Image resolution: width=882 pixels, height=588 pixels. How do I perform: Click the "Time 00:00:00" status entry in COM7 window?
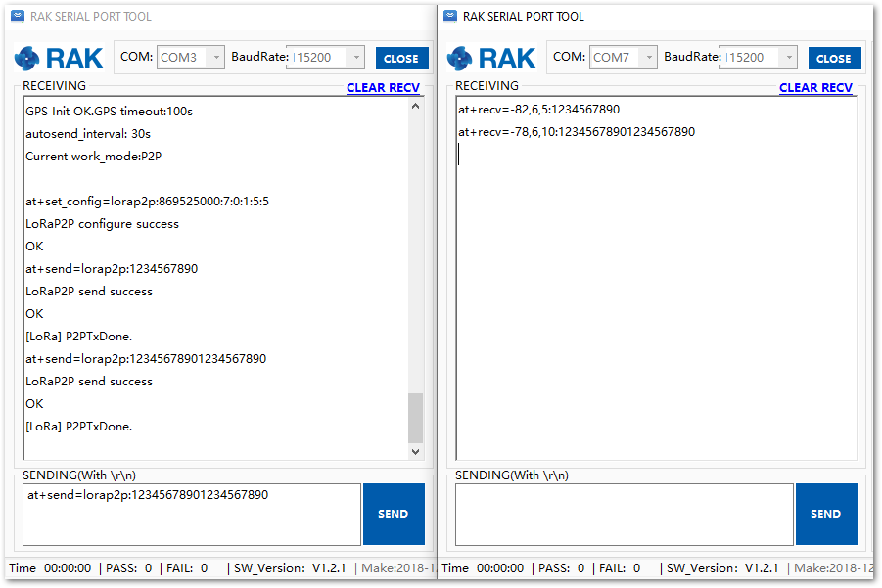point(483,568)
